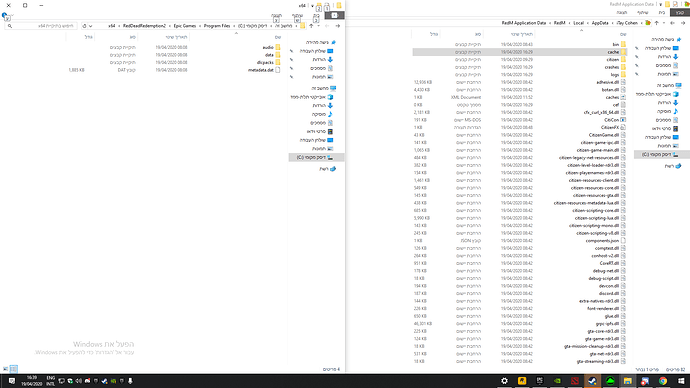Open the NVIDIA icon on taskbar
This screenshot has height=388, width=690.
(557, 381)
